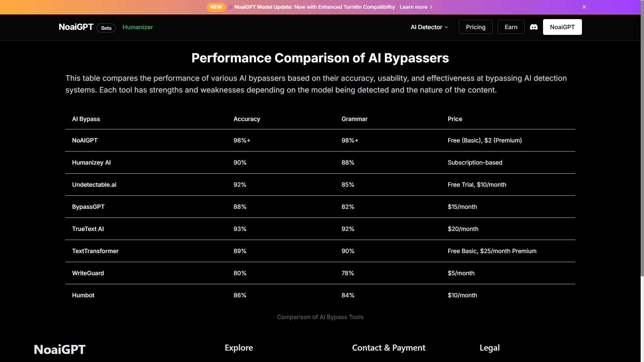Close the top announcement banner
Image resolution: width=644 pixels, height=362 pixels.
tap(584, 7)
